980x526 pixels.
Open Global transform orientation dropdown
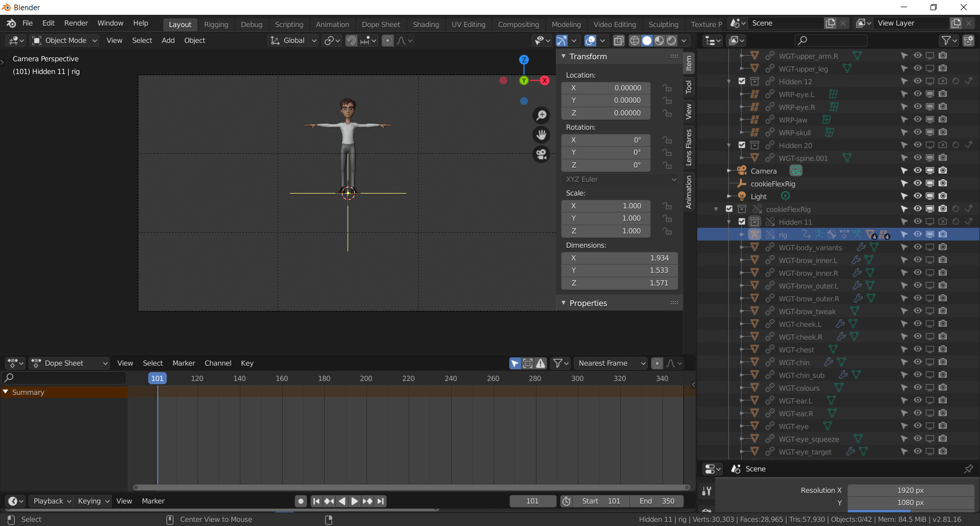point(293,40)
